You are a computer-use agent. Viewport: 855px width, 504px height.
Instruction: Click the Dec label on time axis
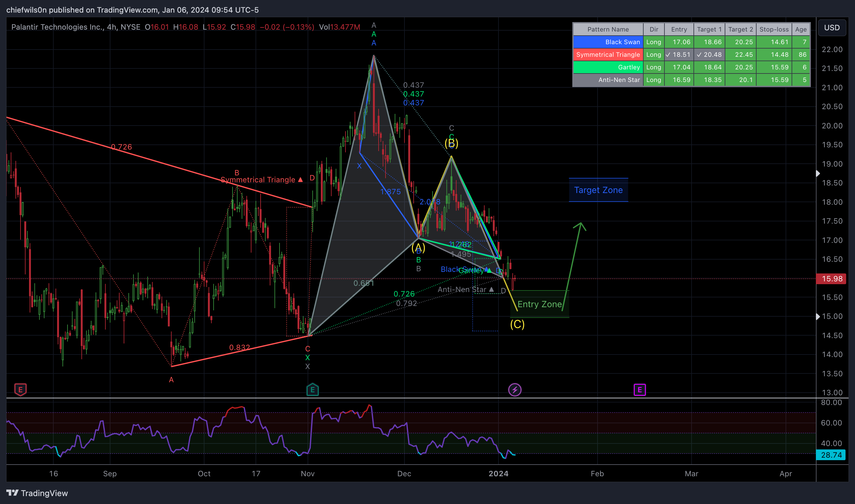[404, 474]
